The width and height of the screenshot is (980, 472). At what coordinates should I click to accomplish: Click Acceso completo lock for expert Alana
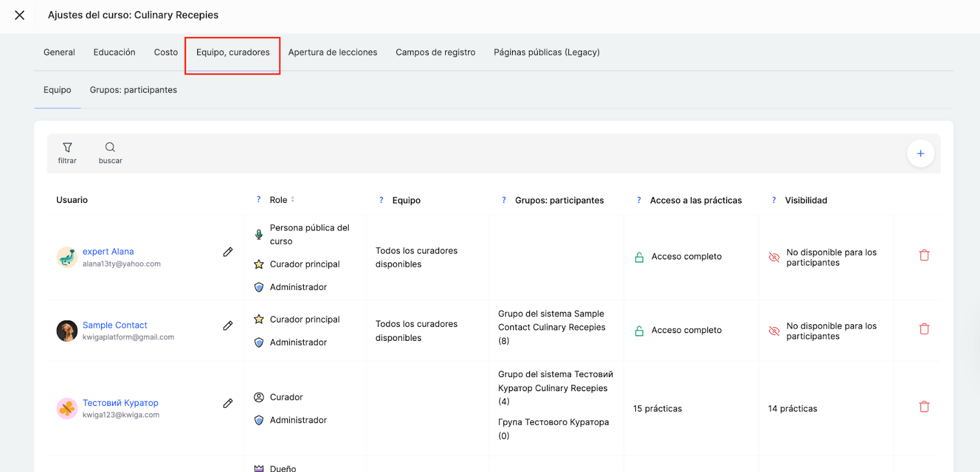(639, 257)
